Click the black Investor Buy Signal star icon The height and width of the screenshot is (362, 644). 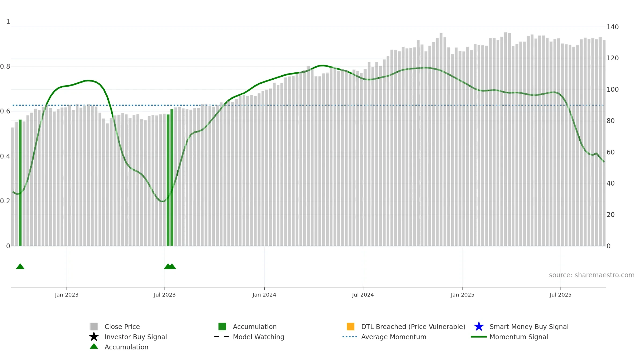coord(94,337)
